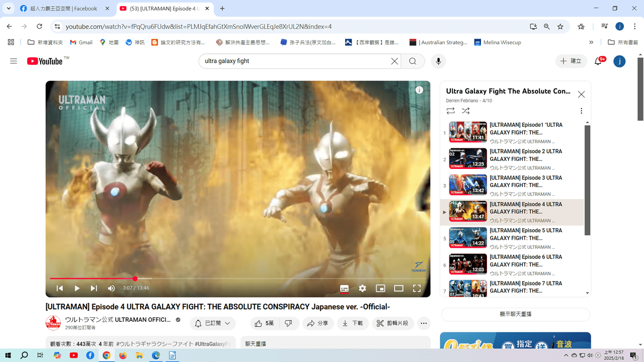Skip to previous video in player
This screenshot has width=644, height=362.
pyautogui.click(x=60, y=288)
